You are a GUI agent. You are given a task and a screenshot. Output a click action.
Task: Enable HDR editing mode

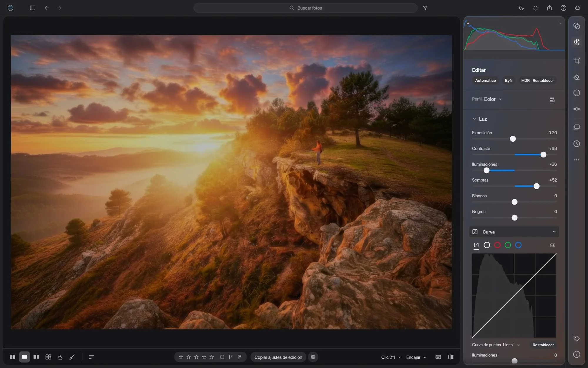[x=525, y=80]
